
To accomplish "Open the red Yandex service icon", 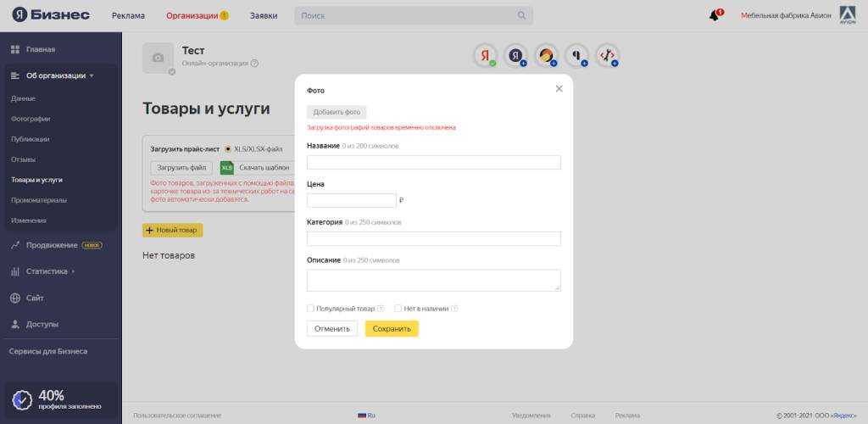I will point(485,56).
